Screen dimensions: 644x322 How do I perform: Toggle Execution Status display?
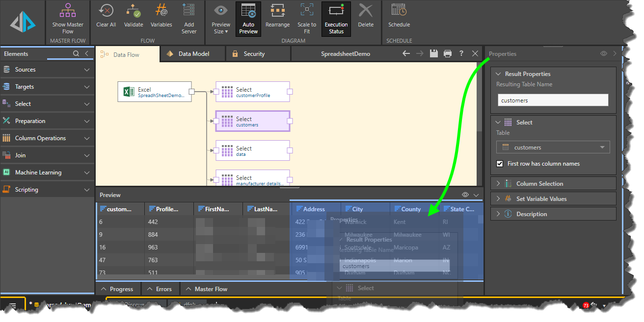tap(336, 19)
